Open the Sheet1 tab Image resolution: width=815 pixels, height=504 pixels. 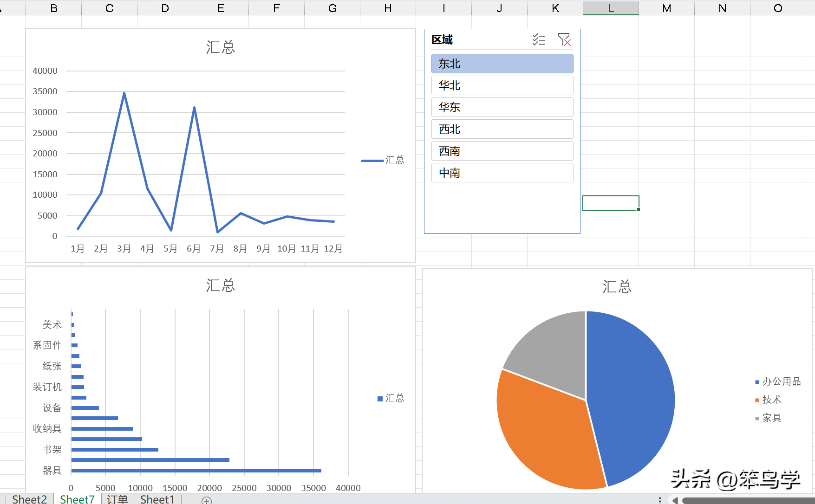(157, 499)
